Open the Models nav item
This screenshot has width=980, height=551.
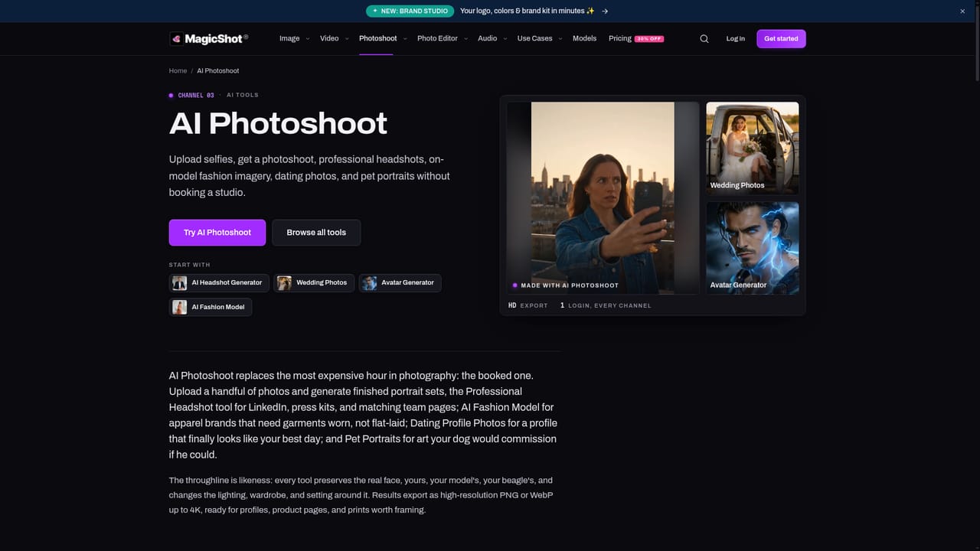[x=584, y=38]
